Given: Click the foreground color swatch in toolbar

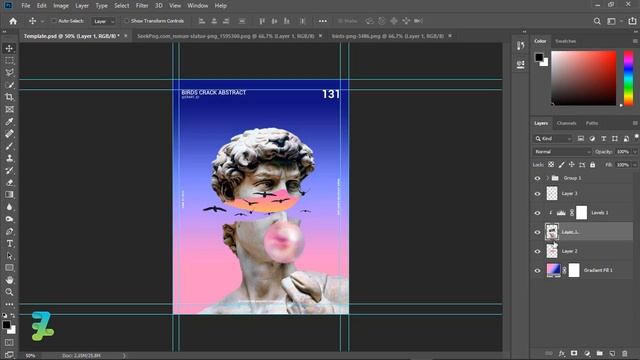Looking at the screenshot, I should click(x=6, y=325).
